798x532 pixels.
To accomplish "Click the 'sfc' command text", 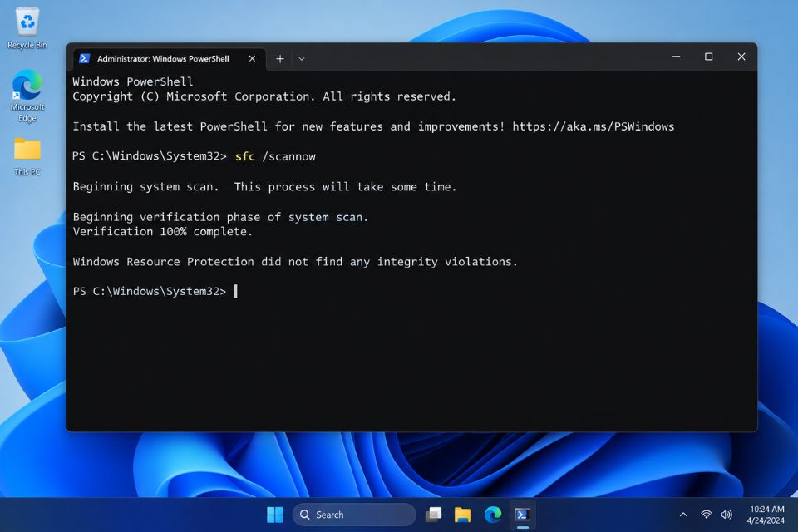I will [x=244, y=156].
